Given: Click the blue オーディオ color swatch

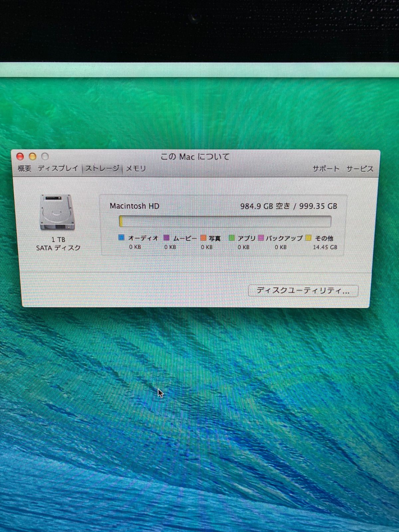Looking at the screenshot, I should click(121, 238).
